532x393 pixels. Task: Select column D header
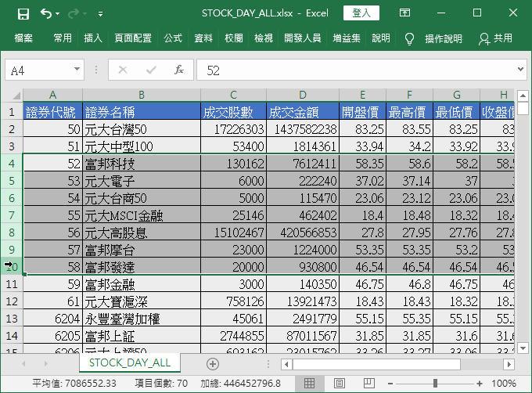tap(303, 95)
